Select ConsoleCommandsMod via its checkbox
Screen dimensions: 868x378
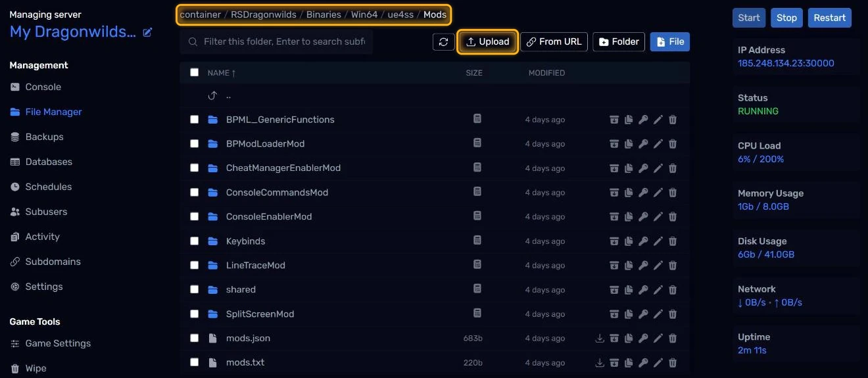pyautogui.click(x=194, y=192)
